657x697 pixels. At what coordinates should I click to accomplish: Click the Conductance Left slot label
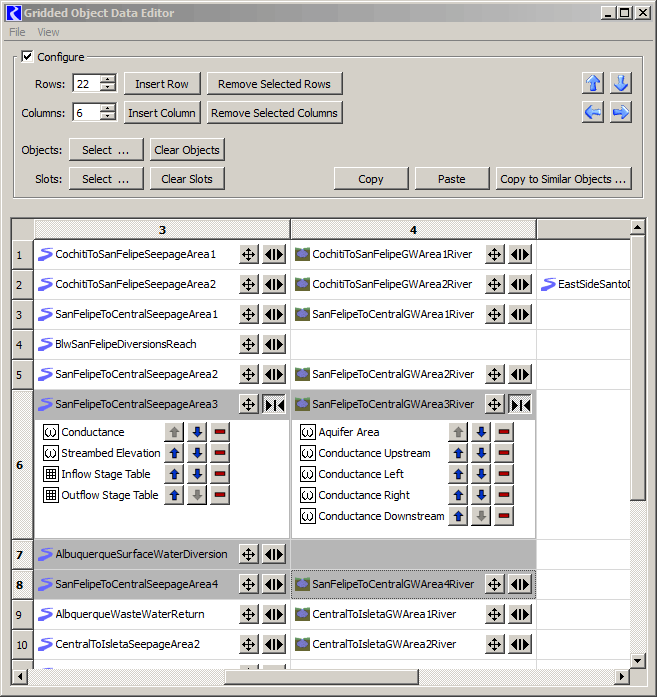361,474
